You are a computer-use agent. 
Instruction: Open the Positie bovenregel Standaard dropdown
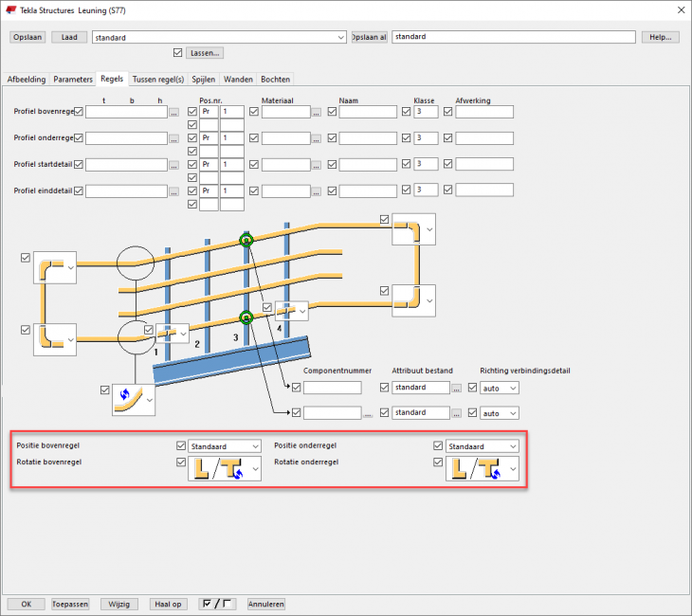[x=225, y=445]
